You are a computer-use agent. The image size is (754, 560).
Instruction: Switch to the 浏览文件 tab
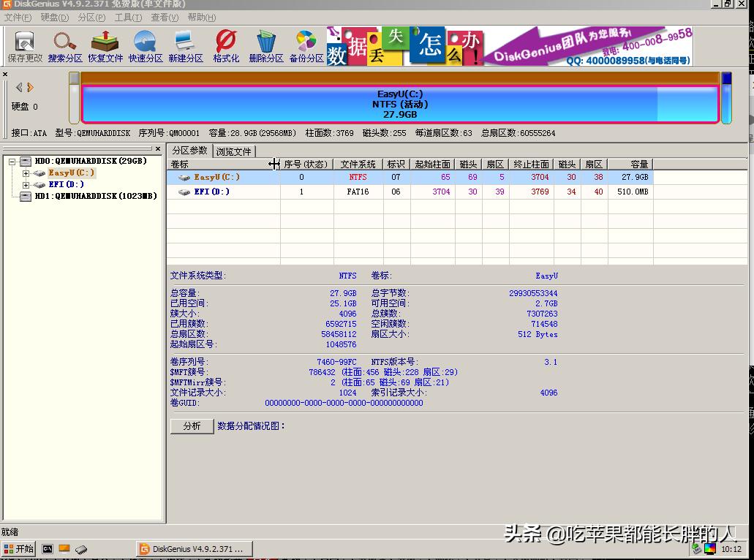(235, 151)
